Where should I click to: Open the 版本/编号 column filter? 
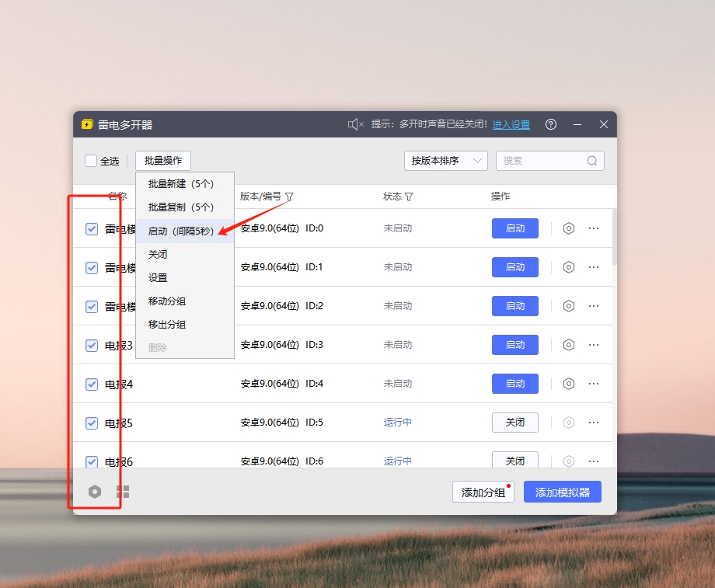click(291, 197)
